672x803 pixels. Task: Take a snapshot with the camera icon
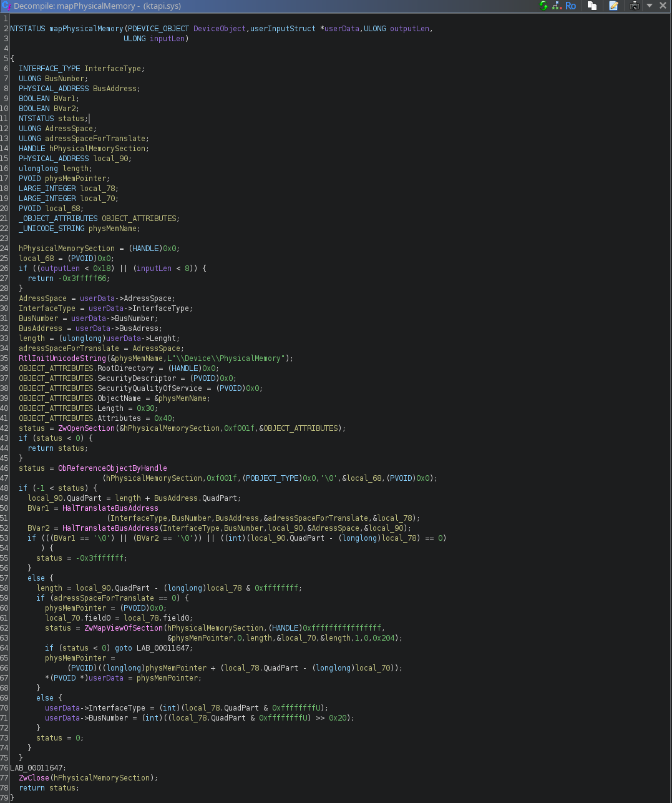[x=635, y=6]
